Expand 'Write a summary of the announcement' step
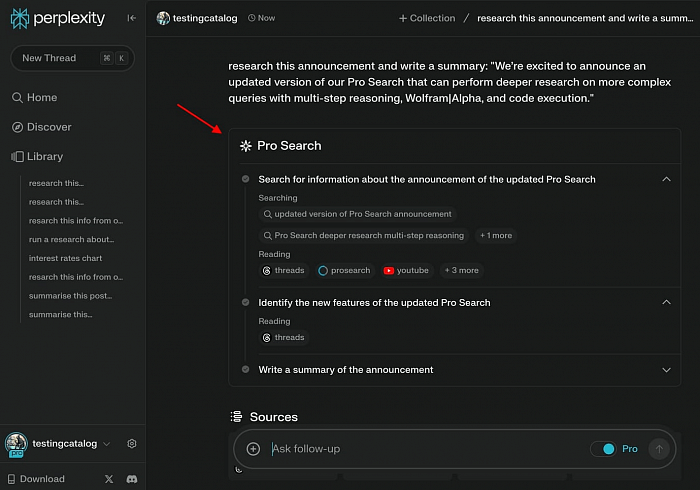Screen dimensions: 700x490 pyautogui.click(x=666, y=370)
